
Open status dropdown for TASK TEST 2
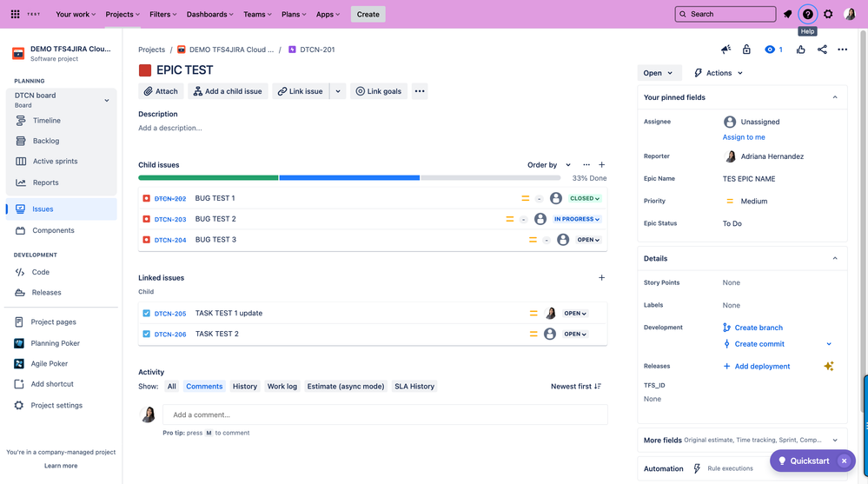pyautogui.click(x=575, y=334)
